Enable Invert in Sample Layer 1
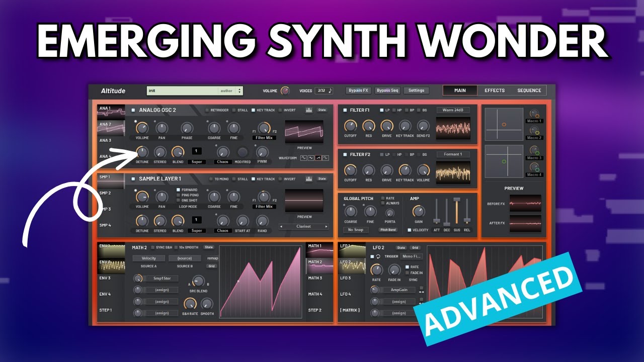 (x=280, y=179)
